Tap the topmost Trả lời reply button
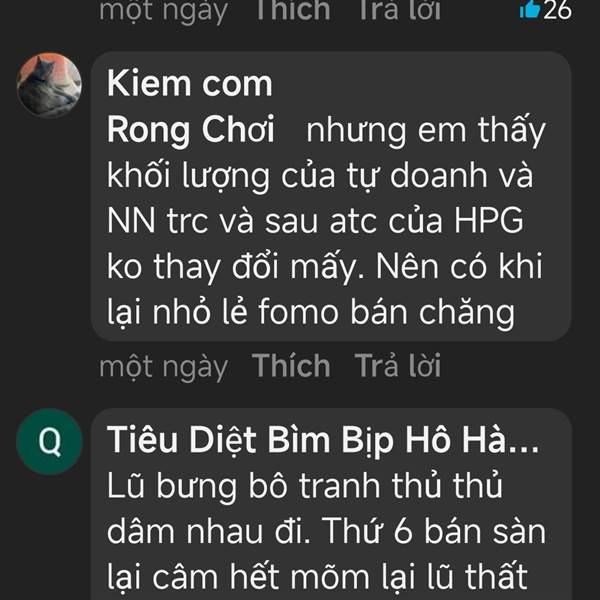600x600 pixels. tap(400, 10)
